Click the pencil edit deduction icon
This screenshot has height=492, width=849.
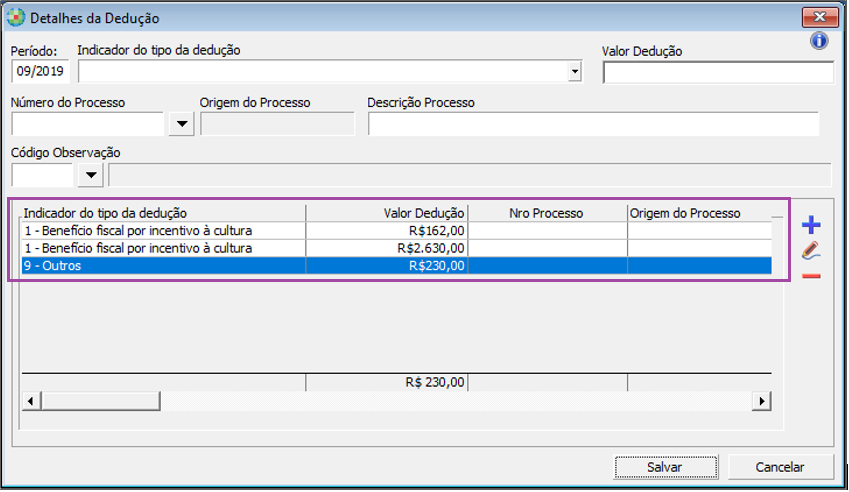tap(811, 250)
